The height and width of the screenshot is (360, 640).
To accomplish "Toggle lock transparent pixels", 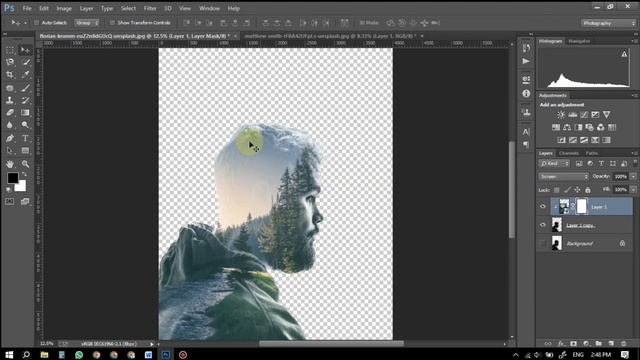I will 557,190.
